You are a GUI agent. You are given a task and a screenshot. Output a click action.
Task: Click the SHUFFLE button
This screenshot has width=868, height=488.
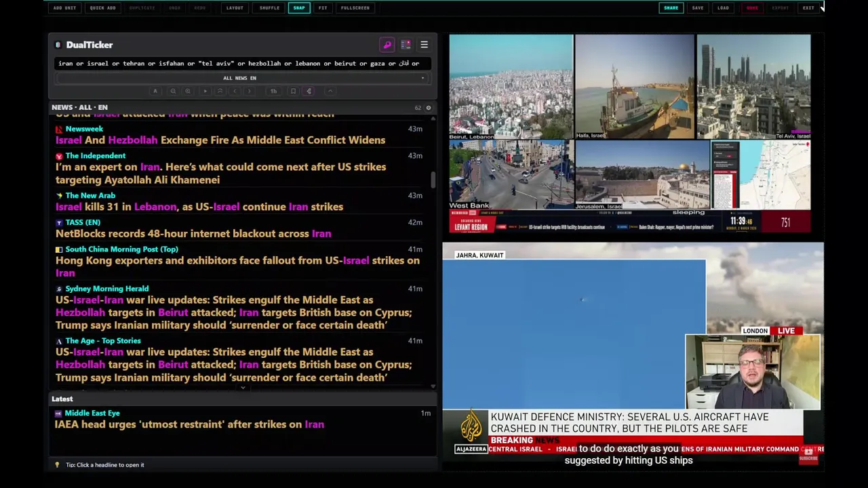[x=269, y=8]
